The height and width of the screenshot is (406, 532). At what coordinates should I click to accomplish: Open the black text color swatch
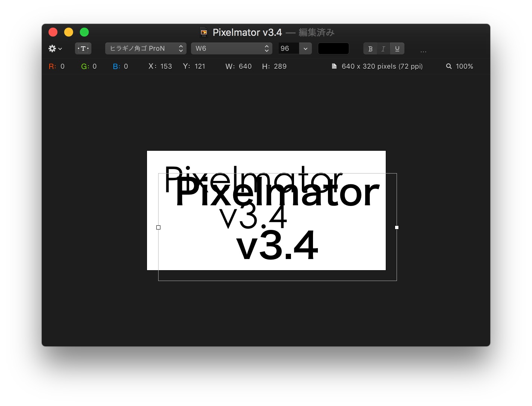(334, 49)
